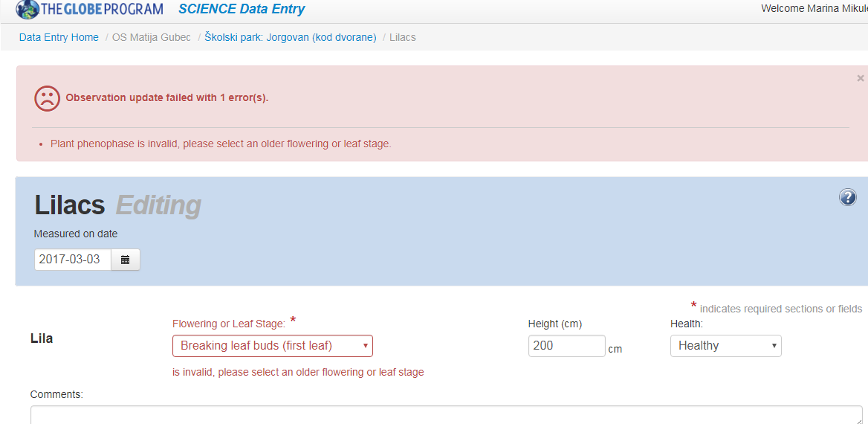Expand the Flowering or Leaf Stage dropdown

click(272, 346)
